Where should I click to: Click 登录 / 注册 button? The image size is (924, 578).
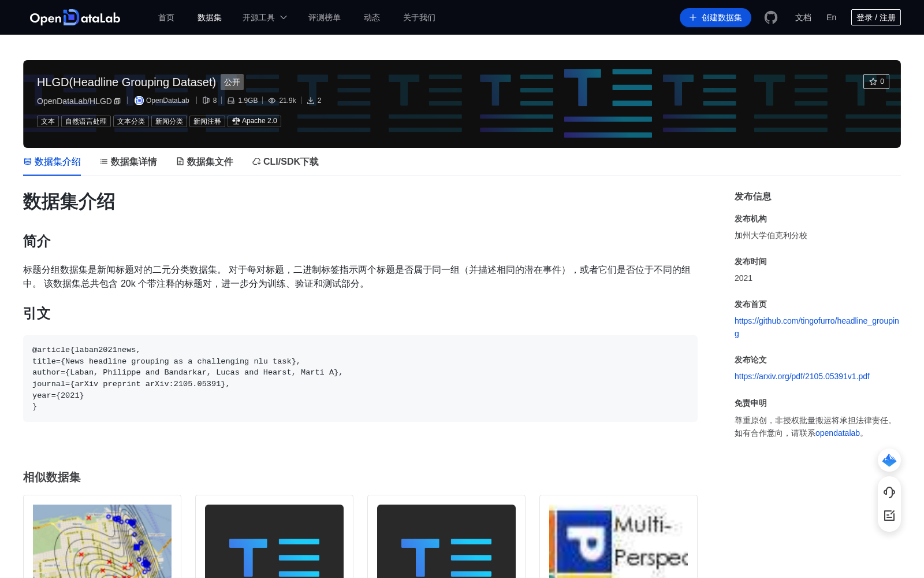coord(876,17)
